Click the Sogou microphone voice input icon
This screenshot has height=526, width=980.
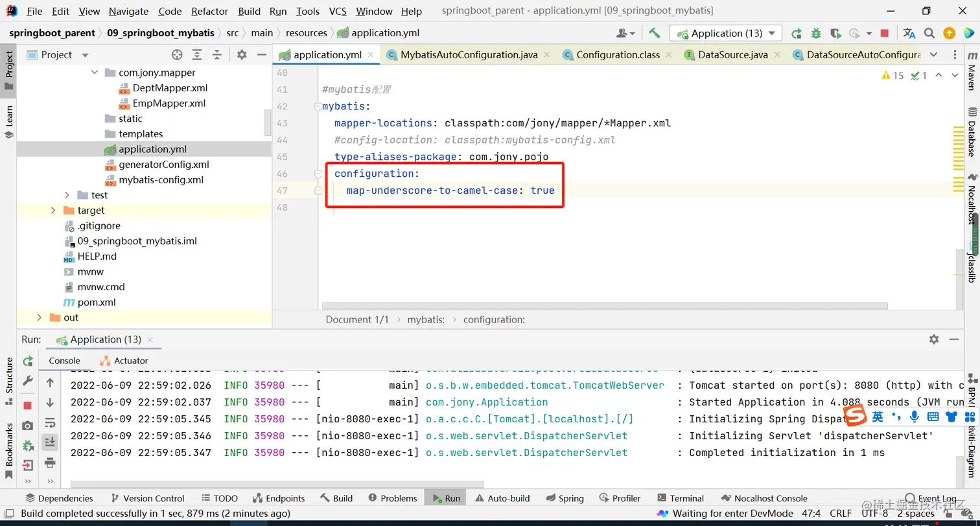[915, 416]
